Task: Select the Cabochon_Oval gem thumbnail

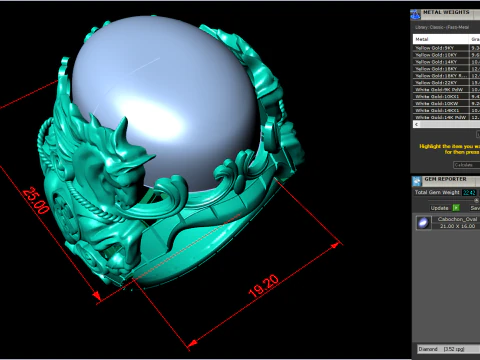Action: pos(423,222)
